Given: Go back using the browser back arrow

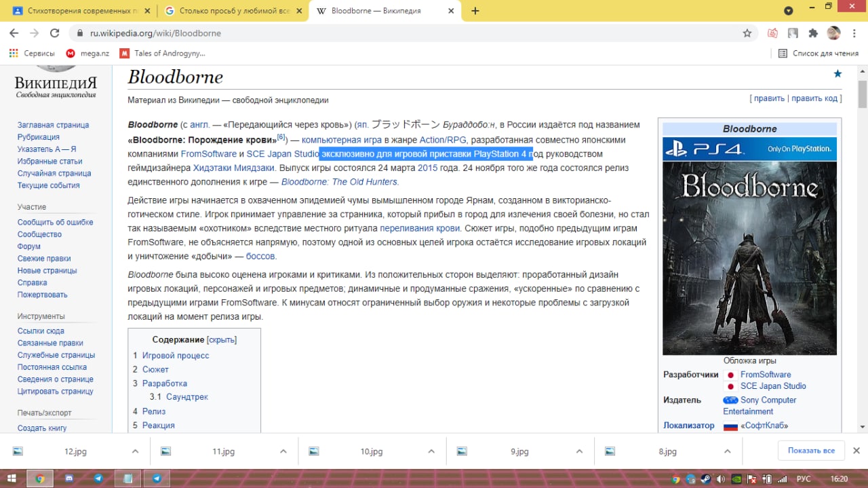Looking at the screenshot, I should coord(14,33).
